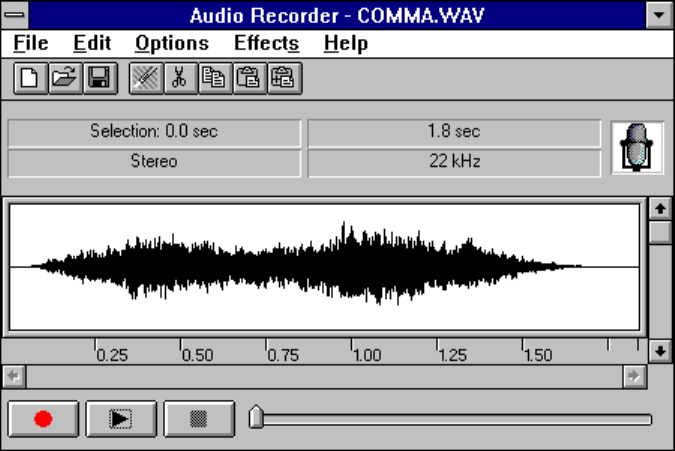Click the minimize arrow in the title bar

click(x=659, y=15)
